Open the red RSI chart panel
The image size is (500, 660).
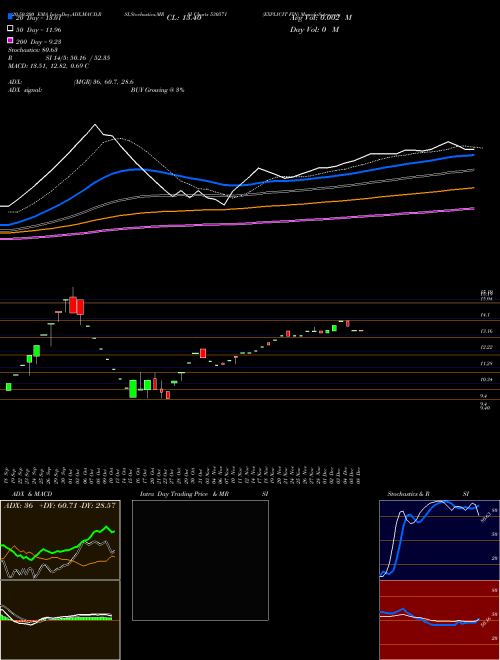click(x=439, y=620)
